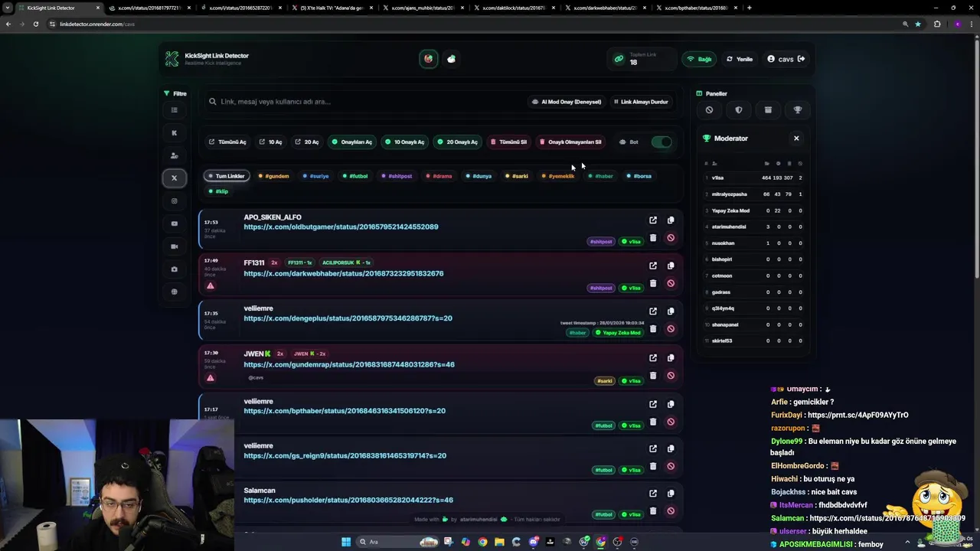Click 10 Onaylı Aç button
This screenshot has width=980, height=551.
pyautogui.click(x=404, y=142)
